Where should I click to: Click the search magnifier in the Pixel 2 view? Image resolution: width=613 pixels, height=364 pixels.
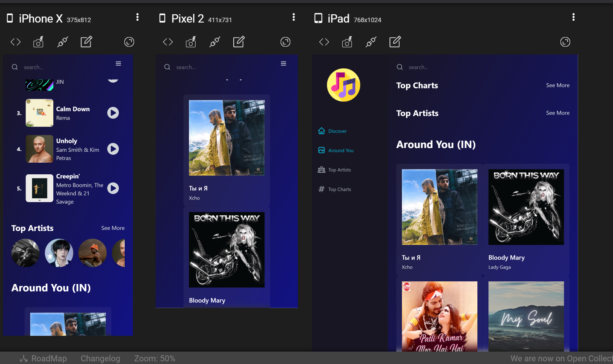(167, 67)
